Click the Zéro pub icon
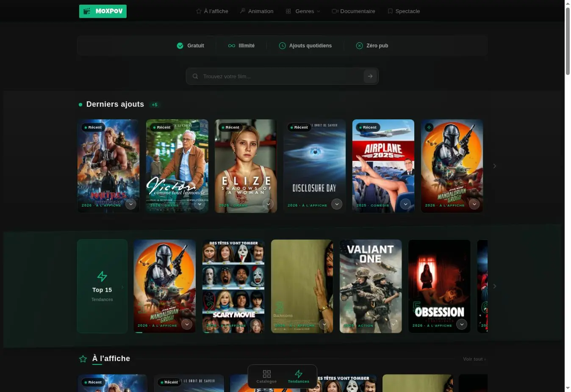The image size is (571, 392). (x=360, y=46)
